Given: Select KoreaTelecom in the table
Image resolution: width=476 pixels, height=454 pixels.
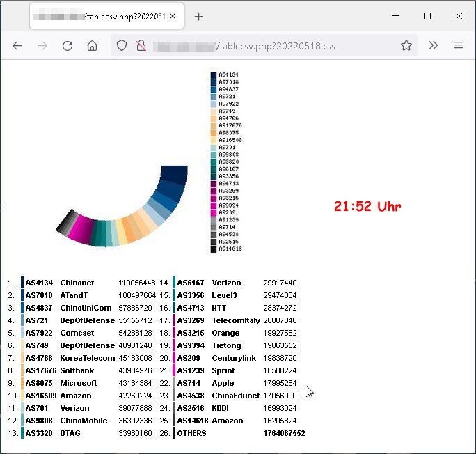Looking at the screenshot, I should 88,358.
